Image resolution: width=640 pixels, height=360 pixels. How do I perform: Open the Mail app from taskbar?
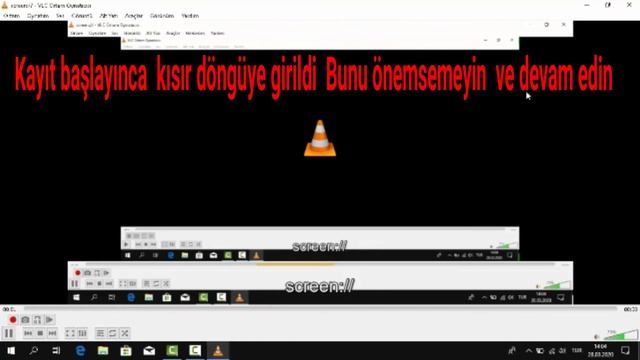[149, 351]
